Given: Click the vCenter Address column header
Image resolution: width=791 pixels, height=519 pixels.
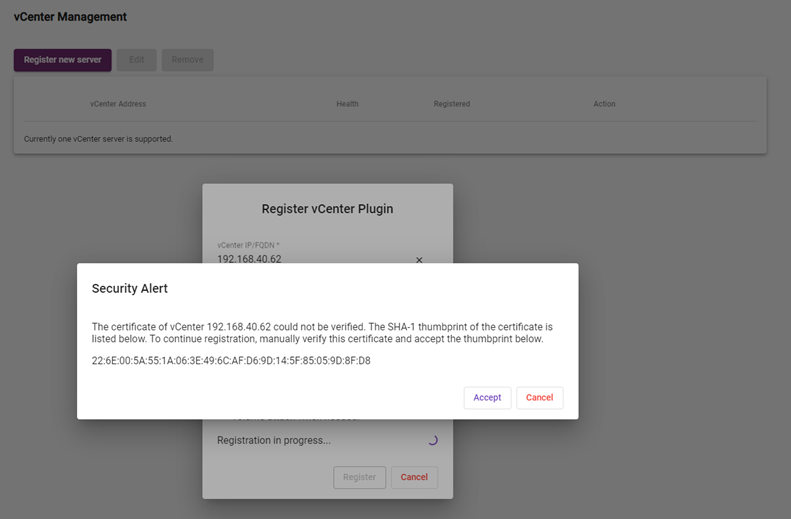Looking at the screenshot, I should click(118, 104).
